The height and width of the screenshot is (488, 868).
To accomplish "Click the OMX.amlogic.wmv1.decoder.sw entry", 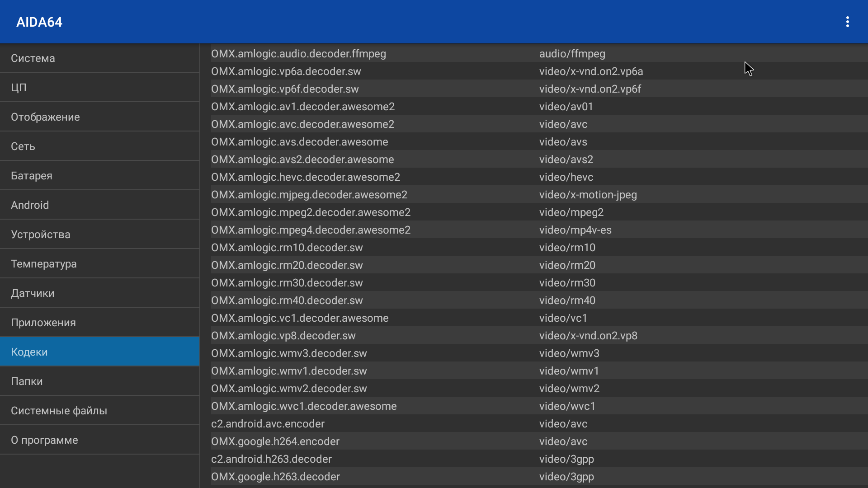I will tap(539, 371).
